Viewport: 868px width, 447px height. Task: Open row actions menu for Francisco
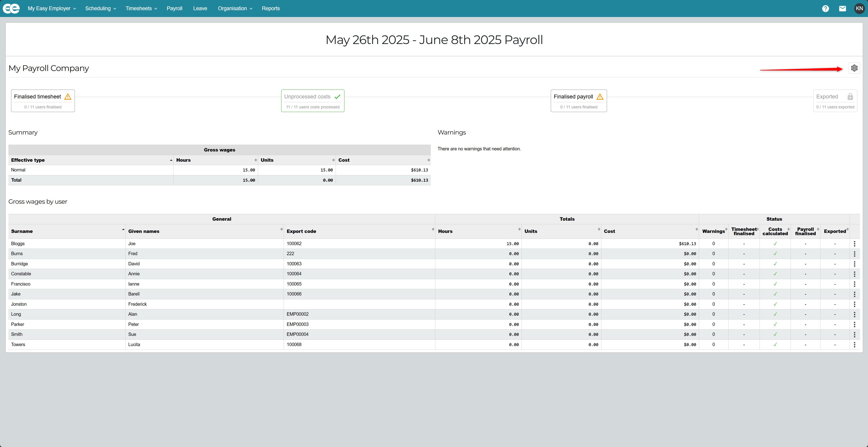coord(855,284)
